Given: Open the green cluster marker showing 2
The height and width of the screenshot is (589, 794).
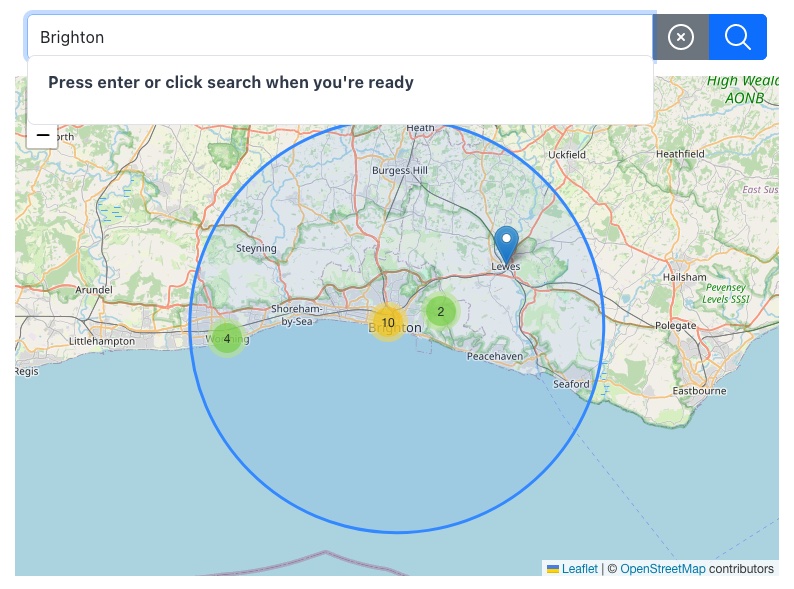Looking at the screenshot, I should click(440, 311).
